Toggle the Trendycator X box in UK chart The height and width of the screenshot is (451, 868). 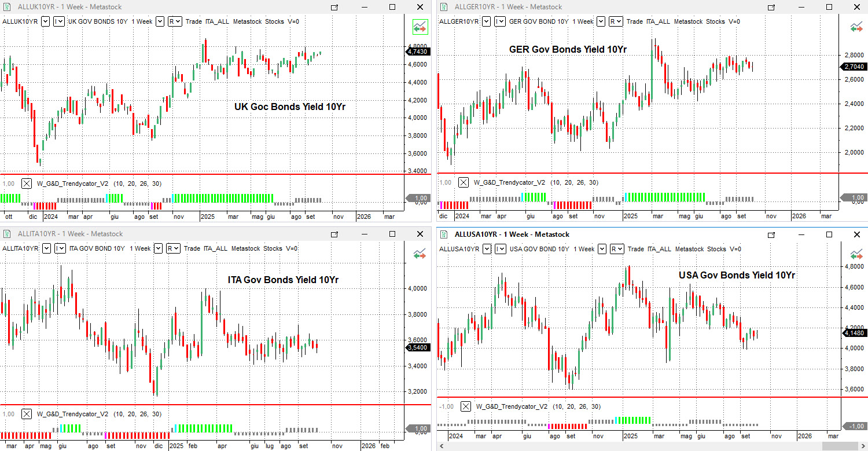click(x=27, y=184)
